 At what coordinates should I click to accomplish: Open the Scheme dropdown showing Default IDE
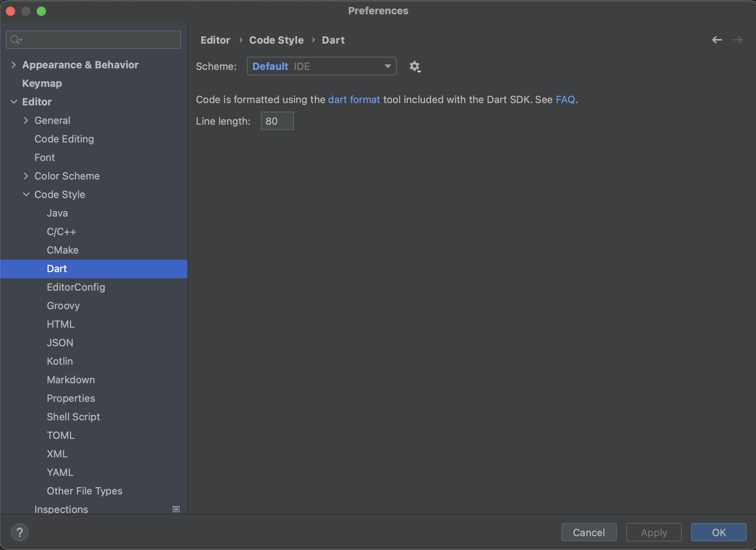point(321,66)
